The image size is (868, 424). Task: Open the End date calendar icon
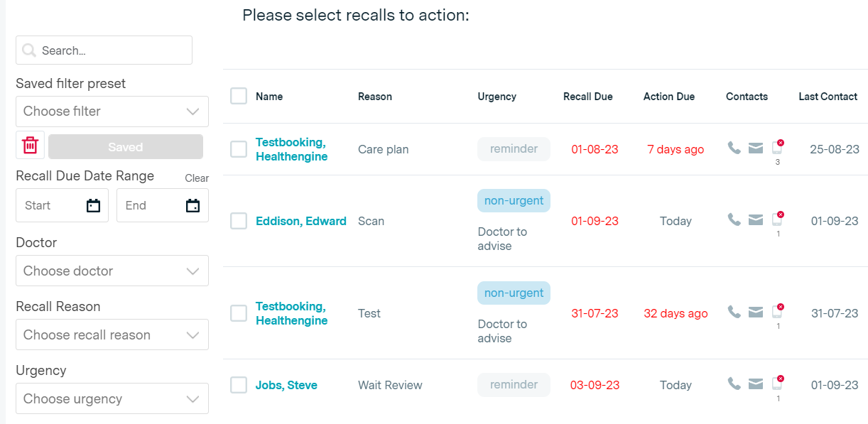click(x=192, y=206)
